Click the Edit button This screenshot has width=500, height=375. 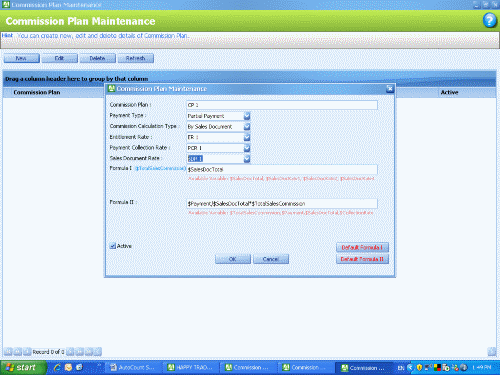(59, 58)
